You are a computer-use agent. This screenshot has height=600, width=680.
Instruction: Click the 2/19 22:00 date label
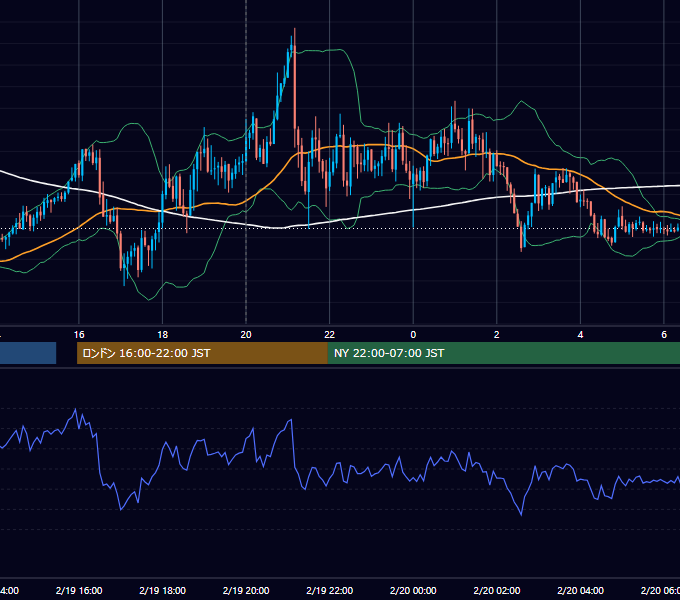330,590
